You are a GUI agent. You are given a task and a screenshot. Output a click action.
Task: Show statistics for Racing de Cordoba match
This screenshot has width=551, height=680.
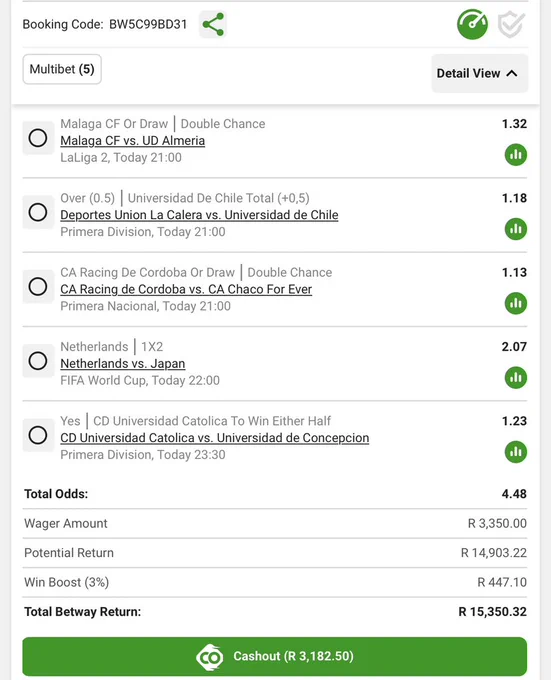pos(515,303)
